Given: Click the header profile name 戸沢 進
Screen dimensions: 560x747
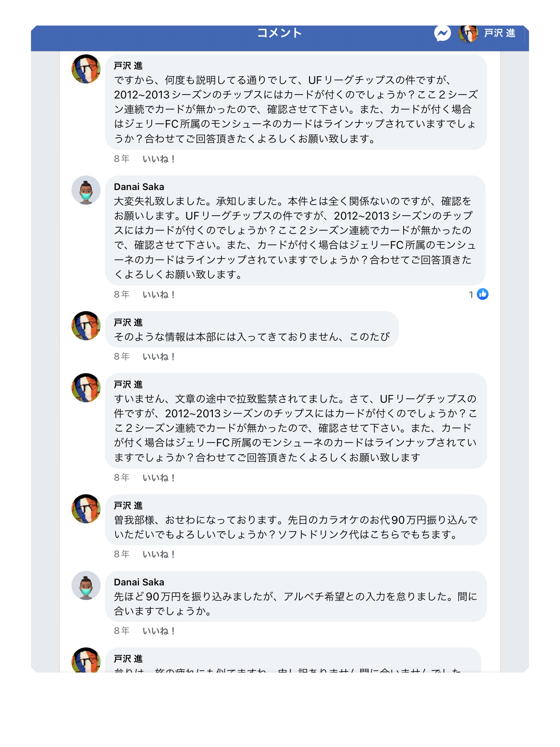Looking at the screenshot, I should point(499,34).
